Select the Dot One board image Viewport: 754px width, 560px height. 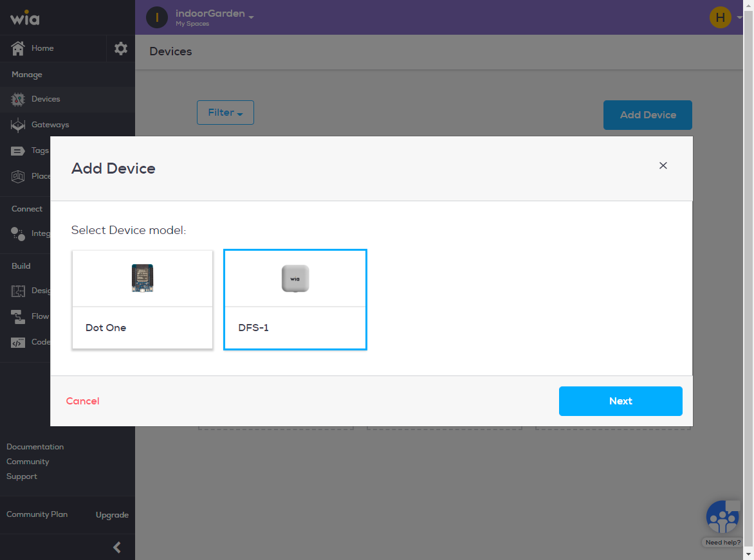click(142, 278)
